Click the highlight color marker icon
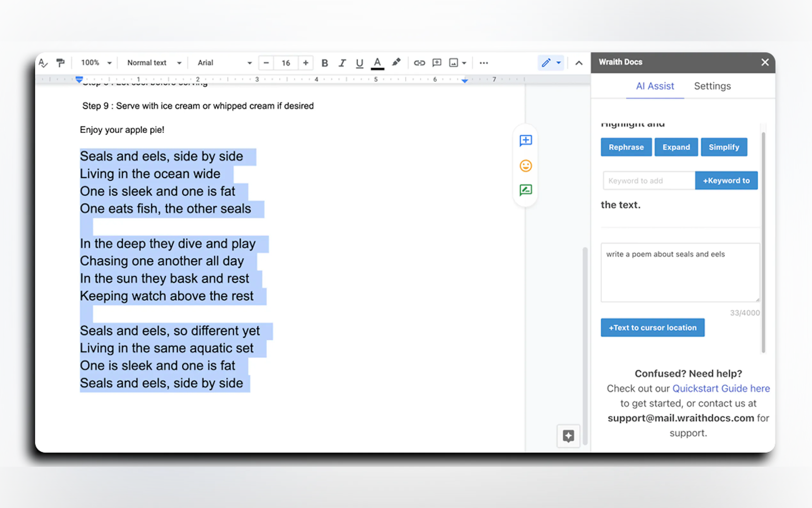The image size is (812, 508). (x=396, y=62)
